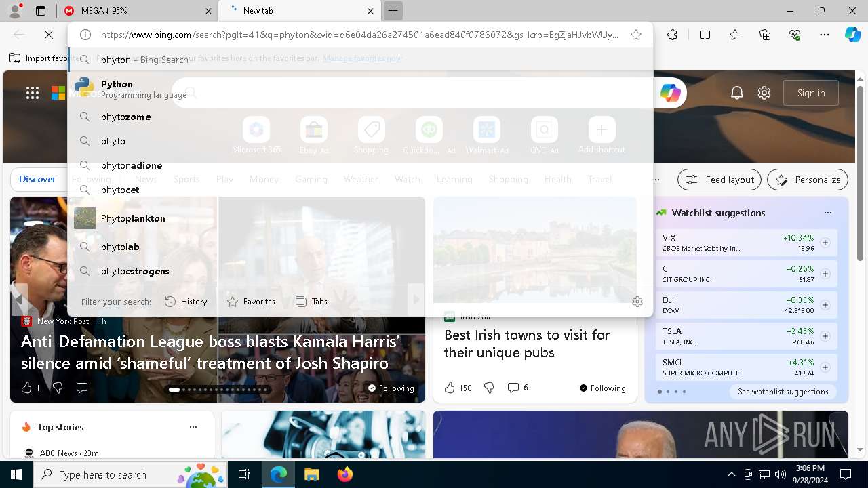Image resolution: width=868 pixels, height=488 pixels.
Task: Open Settings and more ellipsis menu
Action: click(825, 35)
